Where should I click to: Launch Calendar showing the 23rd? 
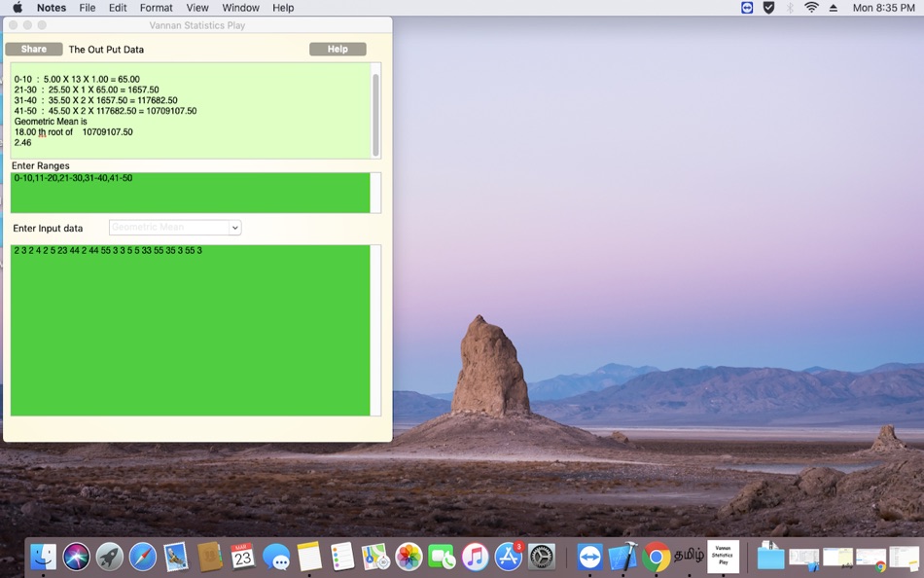point(244,557)
